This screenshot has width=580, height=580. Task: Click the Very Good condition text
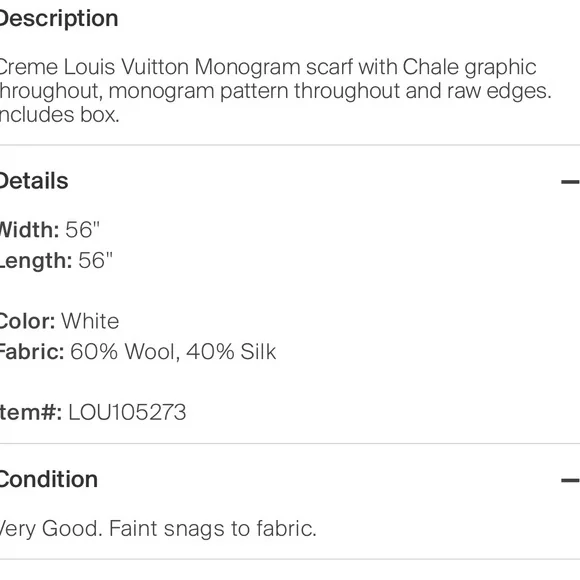[x=51, y=529]
